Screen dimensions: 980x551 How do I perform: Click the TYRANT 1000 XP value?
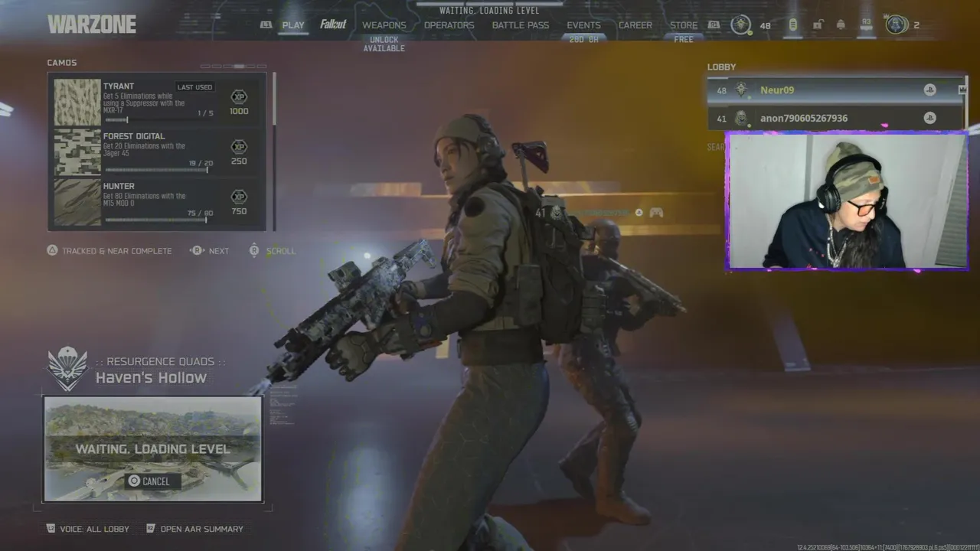239,112
